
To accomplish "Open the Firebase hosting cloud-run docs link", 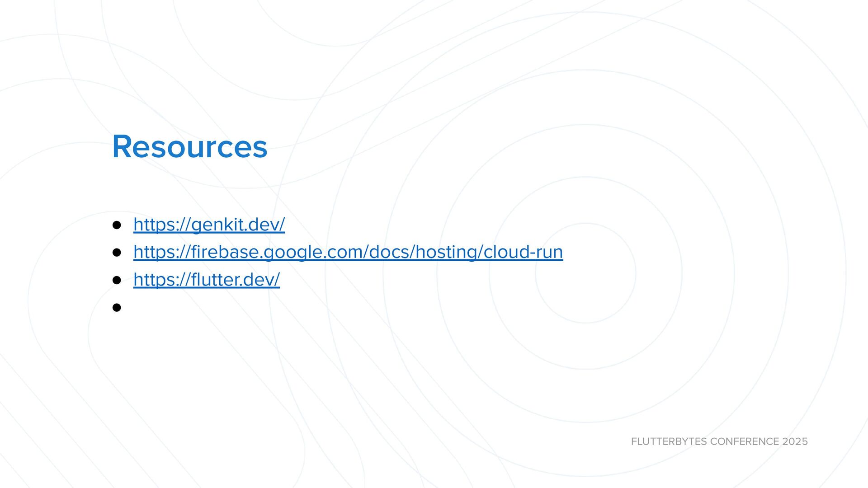I will coord(348,252).
